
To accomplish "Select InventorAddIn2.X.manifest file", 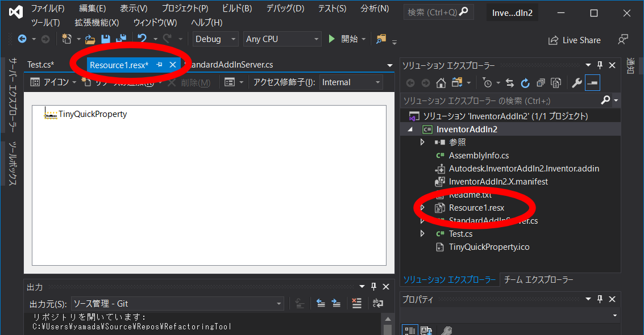I will pos(498,182).
